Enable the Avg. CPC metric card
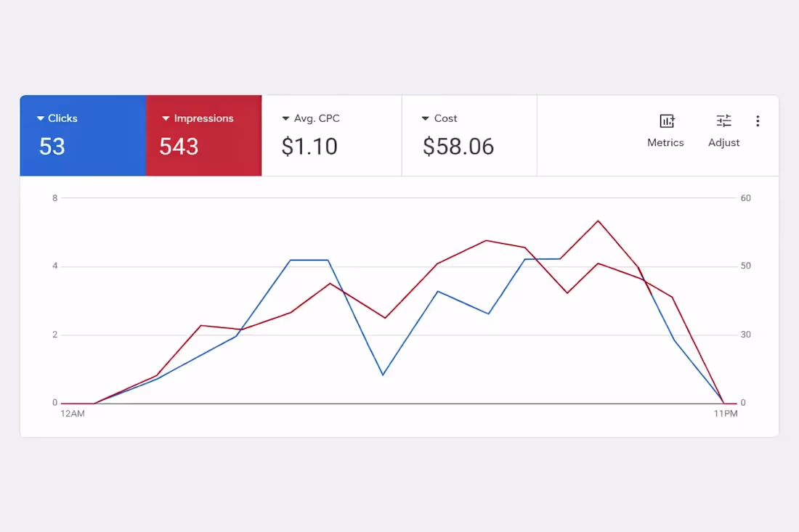The height and width of the screenshot is (532, 799). [331, 135]
